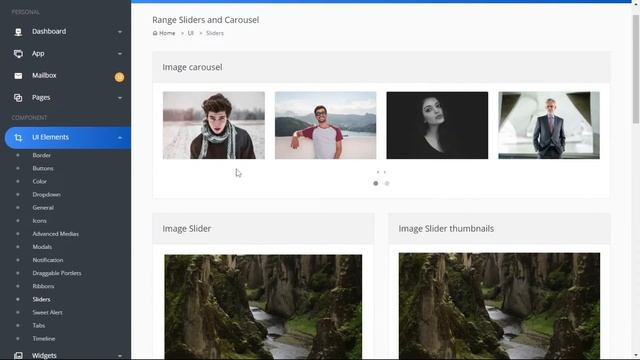This screenshot has width=640, height=360.
Task: Go to Dropdown submenu item
Action: pos(47,195)
